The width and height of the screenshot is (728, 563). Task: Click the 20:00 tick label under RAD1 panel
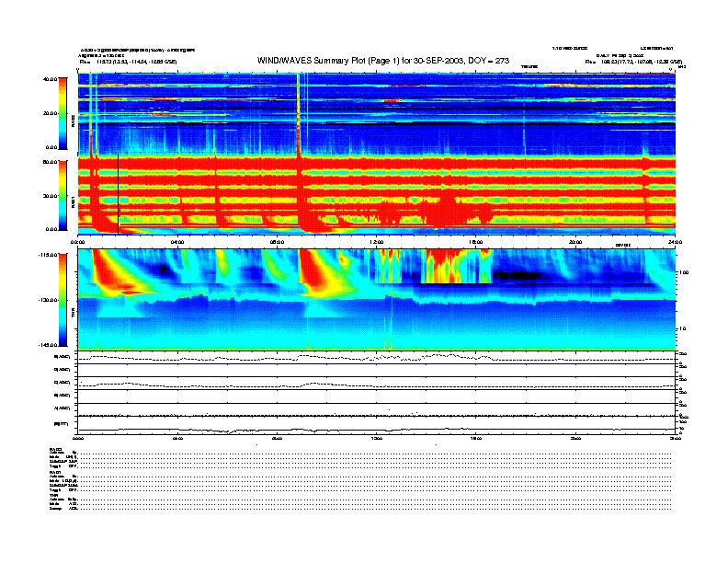(575, 242)
